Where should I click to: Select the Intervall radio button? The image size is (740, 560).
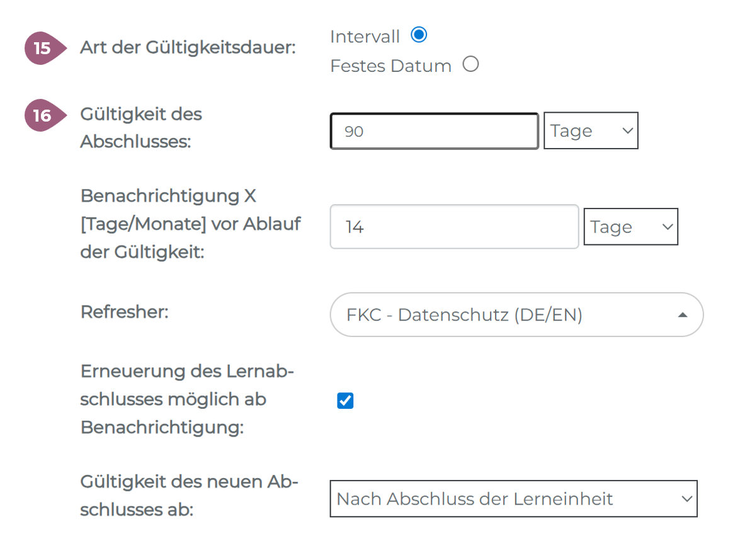[x=419, y=35]
